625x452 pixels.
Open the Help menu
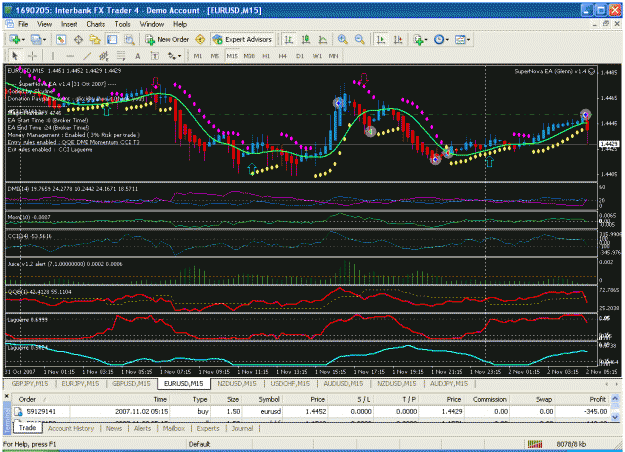[x=180, y=24]
